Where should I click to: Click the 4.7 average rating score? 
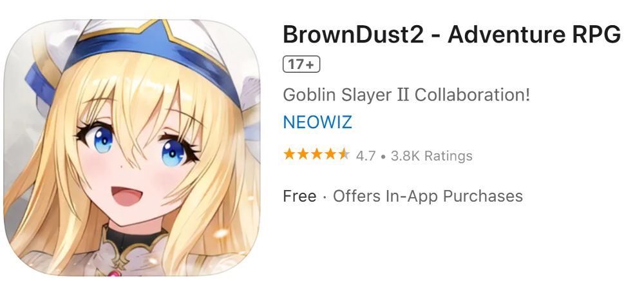pyautogui.click(x=366, y=156)
